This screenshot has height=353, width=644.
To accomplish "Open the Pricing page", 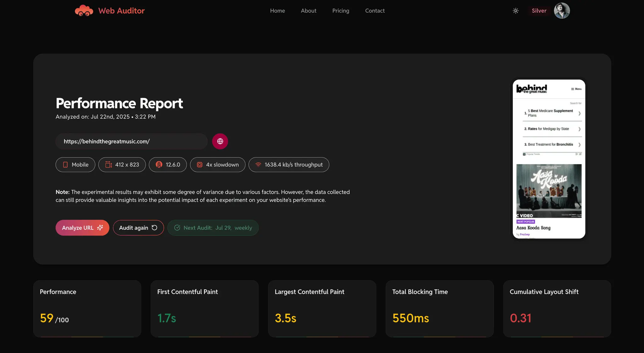I will click(341, 11).
